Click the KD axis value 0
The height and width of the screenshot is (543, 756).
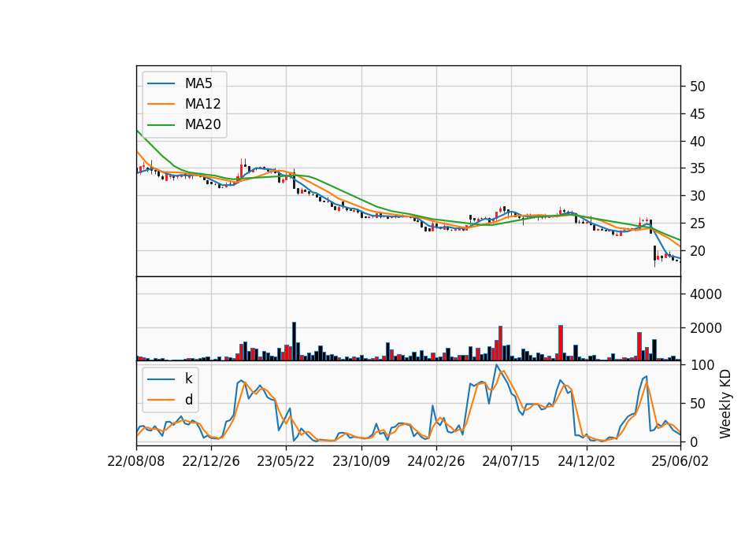(x=693, y=441)
